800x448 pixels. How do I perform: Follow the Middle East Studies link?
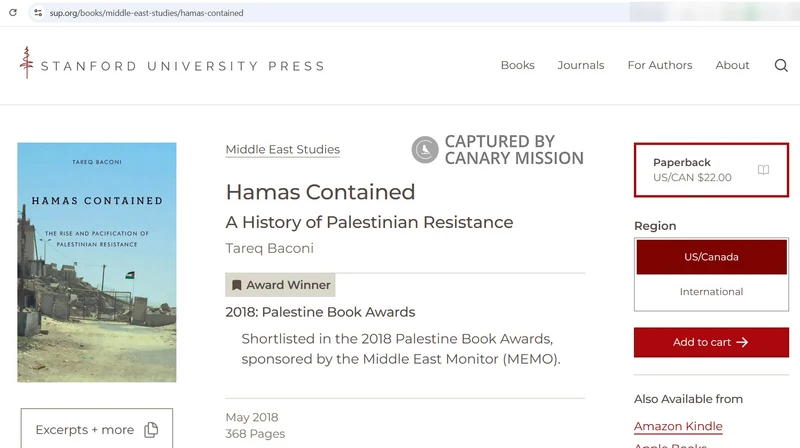tap(283, 150)
